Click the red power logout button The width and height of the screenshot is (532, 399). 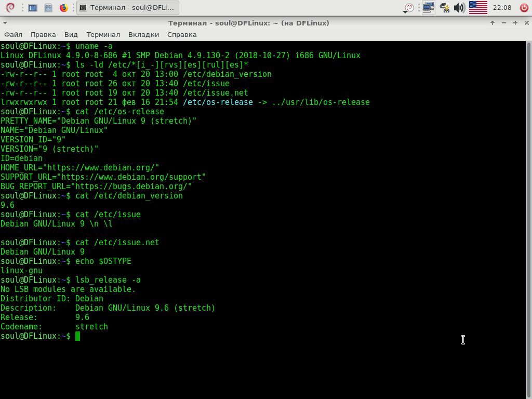524,7
